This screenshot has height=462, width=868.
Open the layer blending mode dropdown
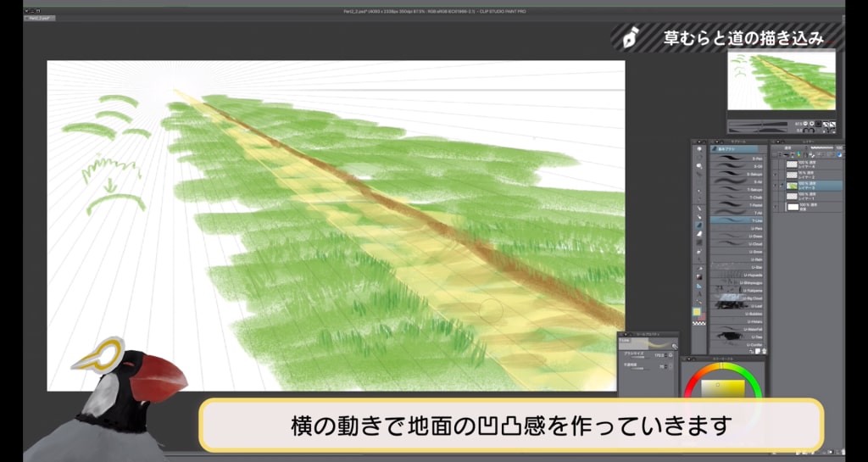pyautogui.click(x=787, y=147)
